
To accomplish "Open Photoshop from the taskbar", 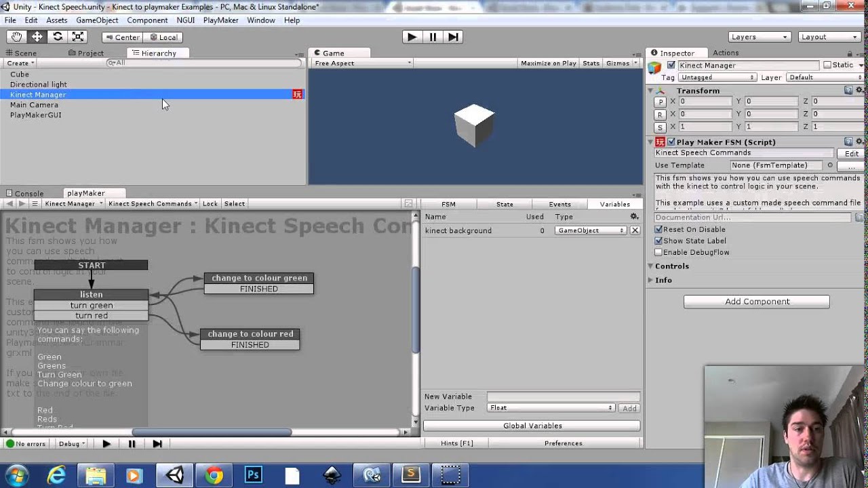I will point(254,475).
